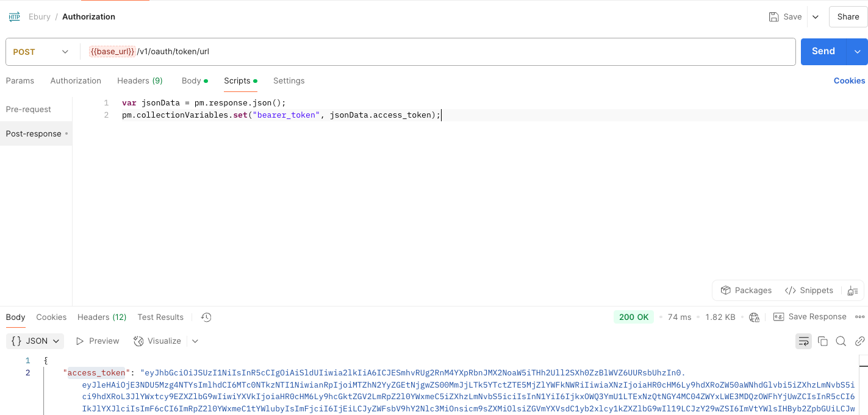Open the Test Results tab

click(x=160, y=317)
